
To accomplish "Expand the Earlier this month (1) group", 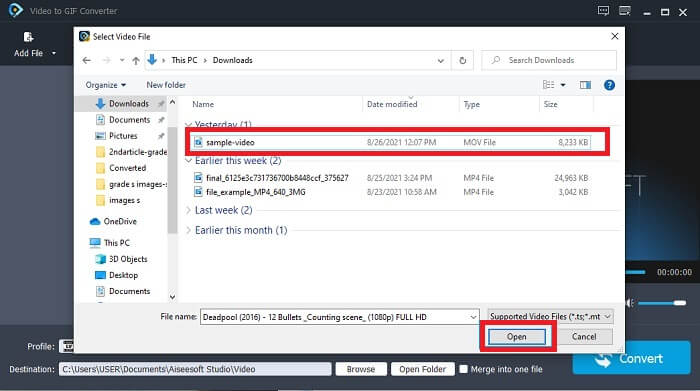I will point(188,230).
